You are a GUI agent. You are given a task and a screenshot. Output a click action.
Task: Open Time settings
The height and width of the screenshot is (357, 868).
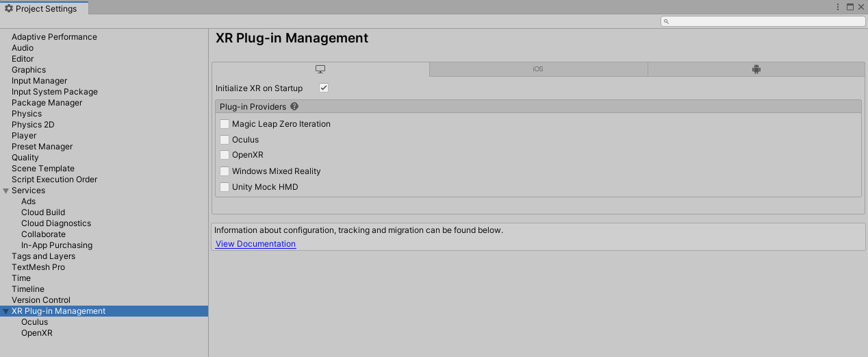21,278
